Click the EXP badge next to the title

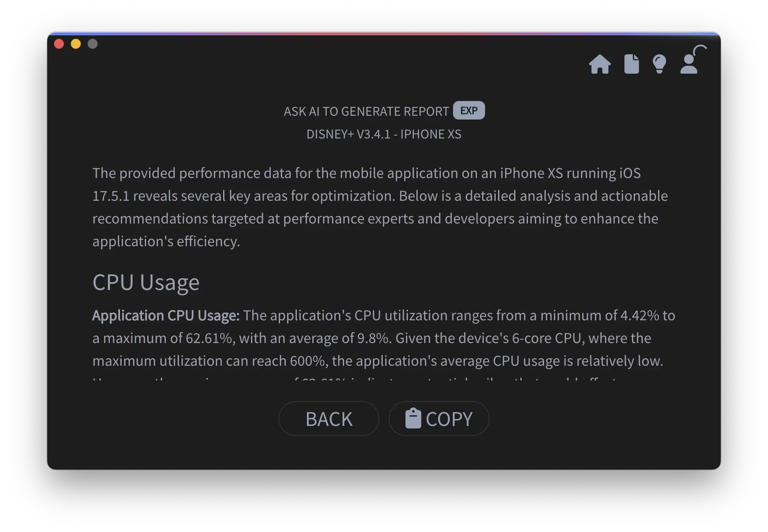[469, 110]
